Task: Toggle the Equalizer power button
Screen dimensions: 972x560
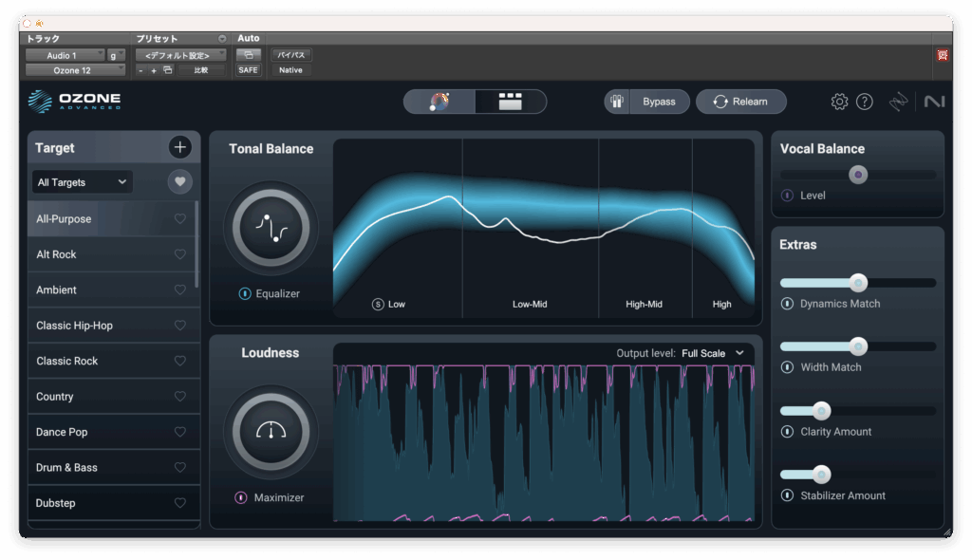Action: coord(245,294)
